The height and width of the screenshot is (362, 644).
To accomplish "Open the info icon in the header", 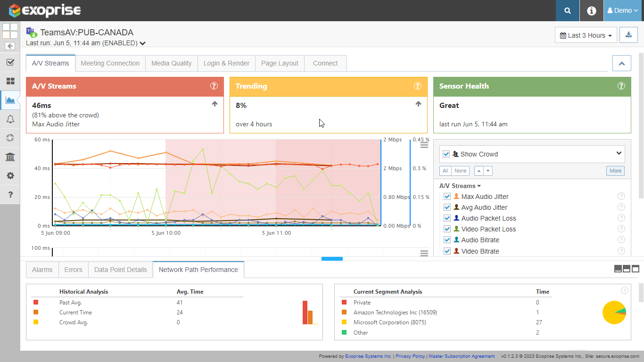I will coord(592,10).
